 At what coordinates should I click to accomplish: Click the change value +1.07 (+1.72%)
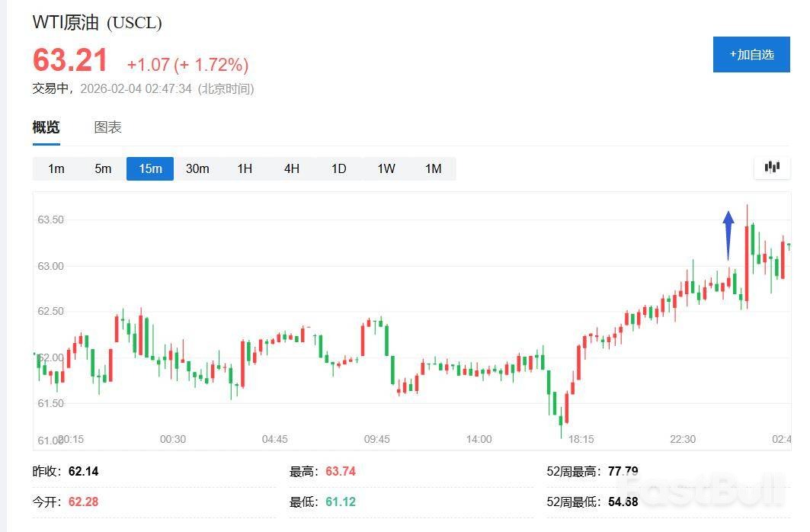tap(187, 65)
